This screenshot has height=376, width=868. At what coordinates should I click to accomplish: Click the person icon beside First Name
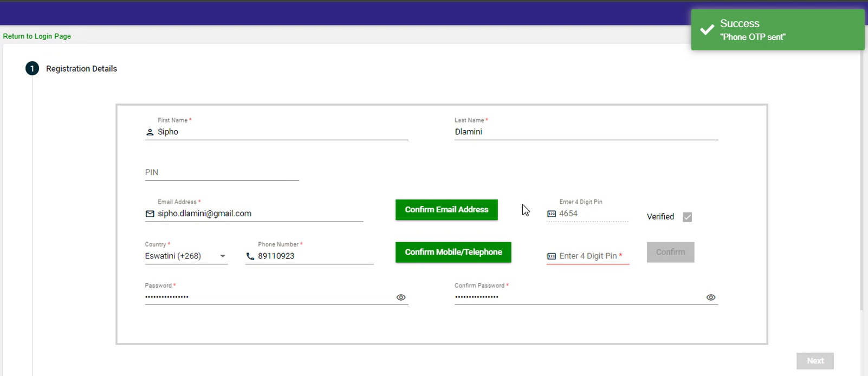(150, 132)
